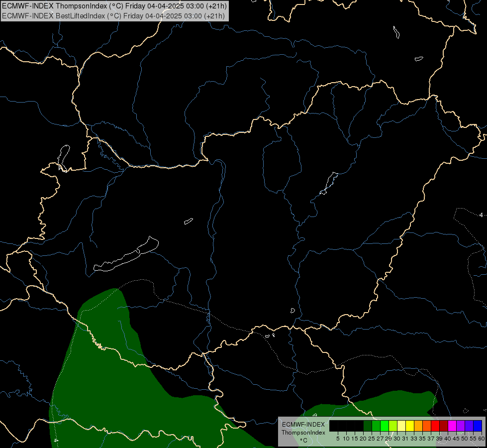Click the orange 33–35 legend swatch
This screenshot has width=487, height=448.
click(x=418, y=426)
